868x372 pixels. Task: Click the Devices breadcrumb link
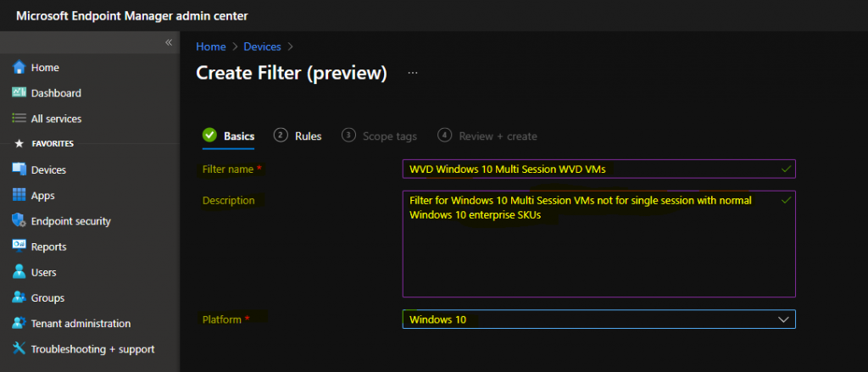(x=262, y=47)
